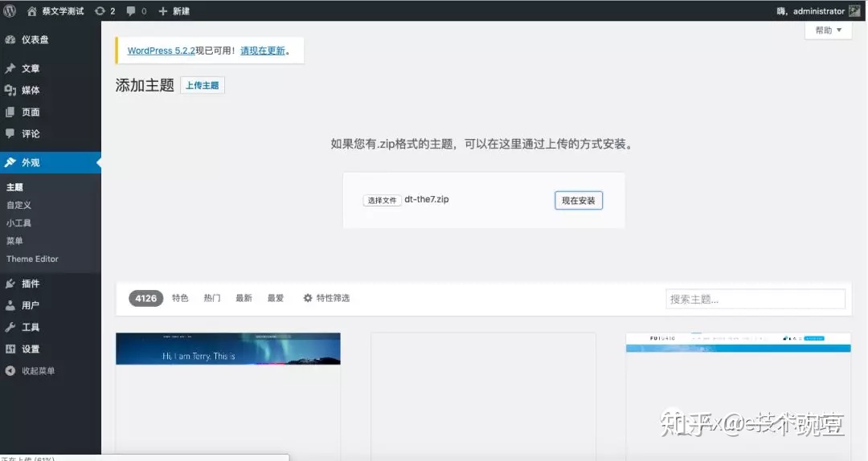Click the 蔡文学测试 site name link
Screen dimensions: 868x461
tap(63, 10)
